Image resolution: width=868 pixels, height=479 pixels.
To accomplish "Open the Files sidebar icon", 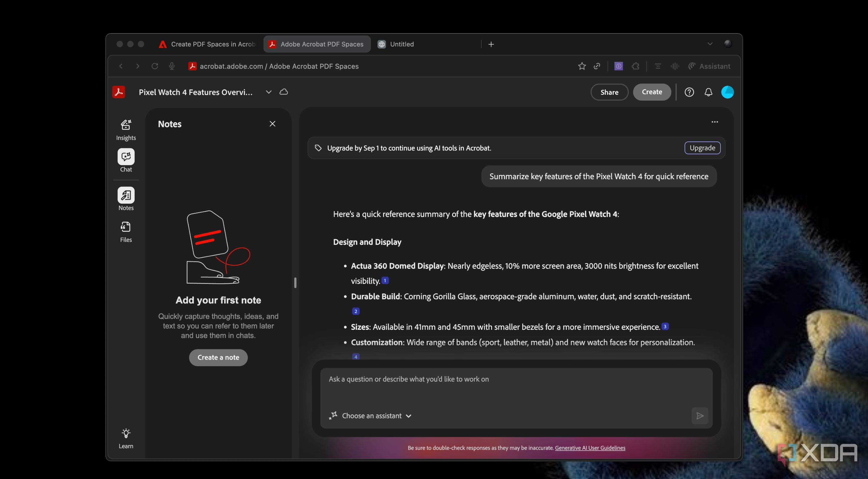I will 126,227.
